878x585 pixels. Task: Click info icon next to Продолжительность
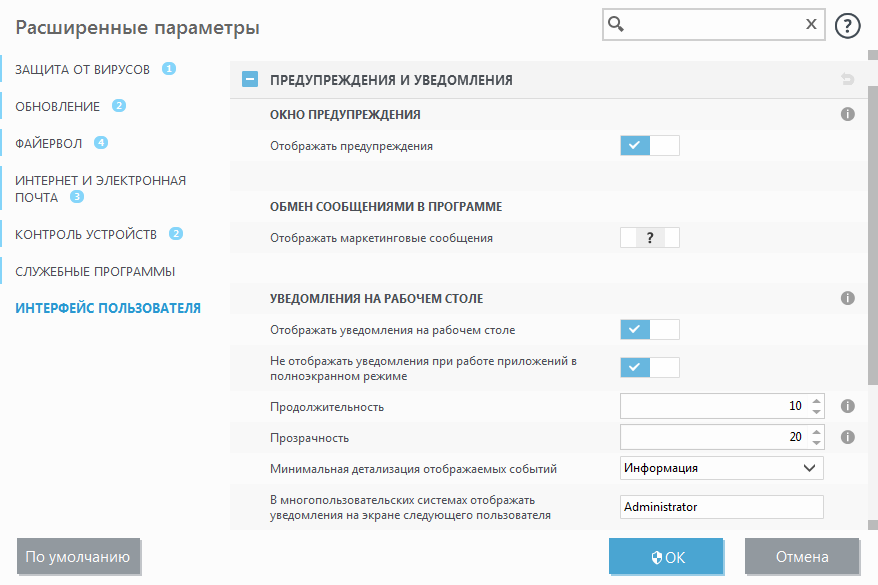(847, 406)
